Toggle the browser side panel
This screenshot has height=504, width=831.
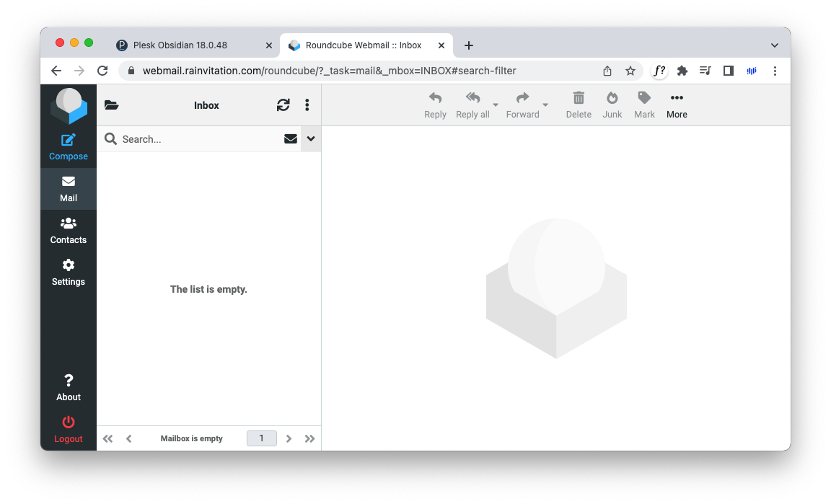coord(729,71)
